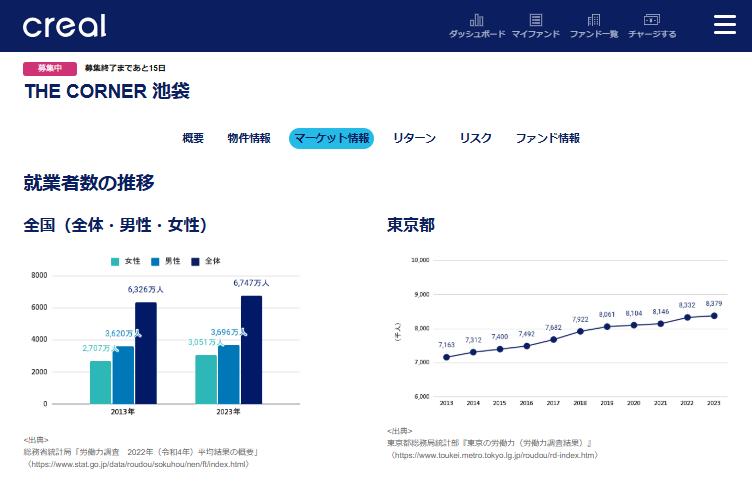
Task: Switch to the 概要 tab
Action: pyautogui.click(x=193, y=138)
